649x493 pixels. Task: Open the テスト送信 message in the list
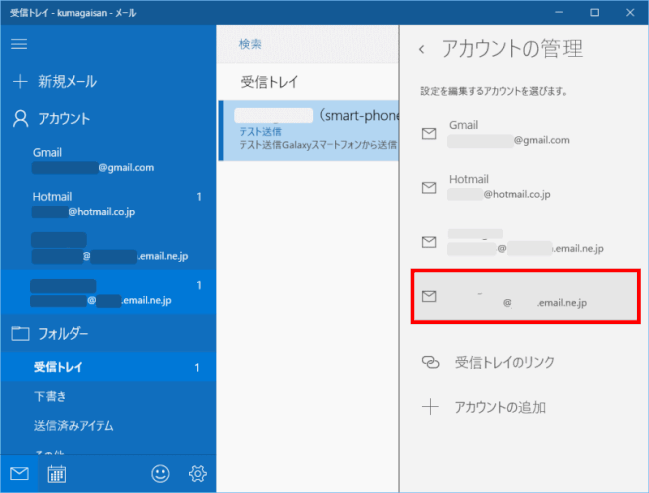click(308, 130)
